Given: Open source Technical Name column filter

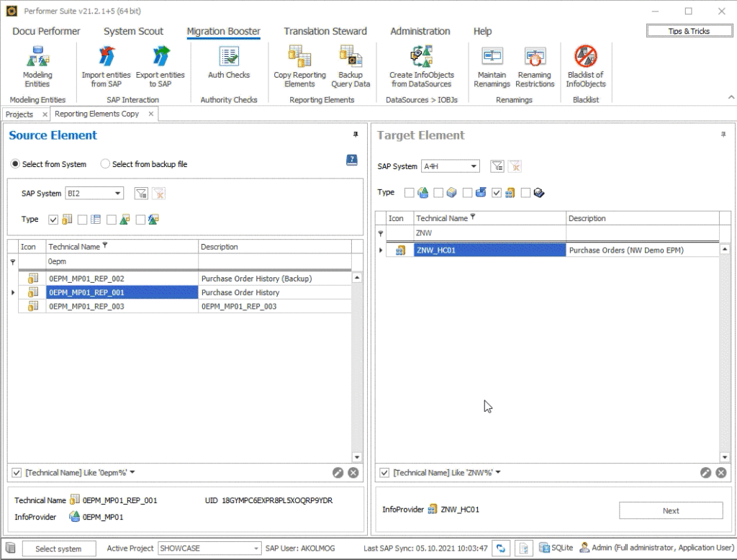Looking at the screenshot, I should coord(105,245).
